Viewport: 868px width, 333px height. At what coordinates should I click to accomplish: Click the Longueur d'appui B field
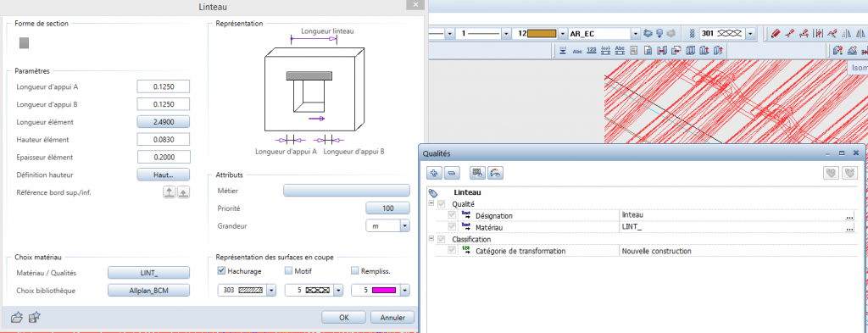point(164,104)
